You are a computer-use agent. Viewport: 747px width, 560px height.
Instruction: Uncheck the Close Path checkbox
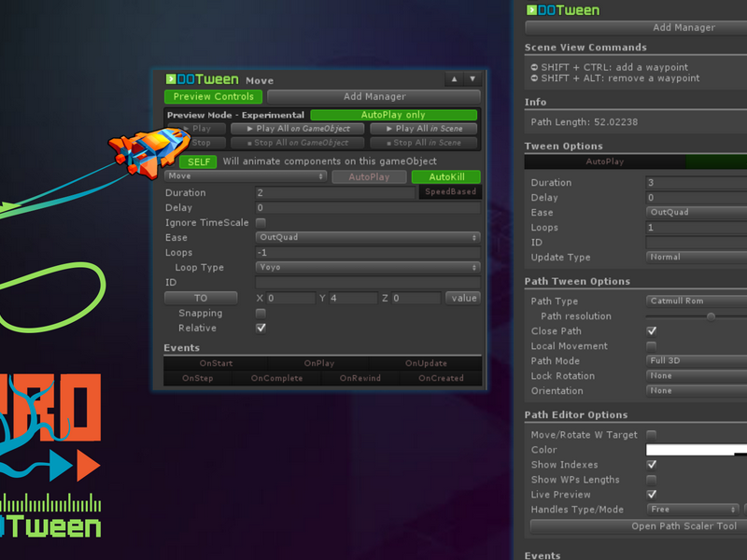pyautogui.click(x=651, y=331)
